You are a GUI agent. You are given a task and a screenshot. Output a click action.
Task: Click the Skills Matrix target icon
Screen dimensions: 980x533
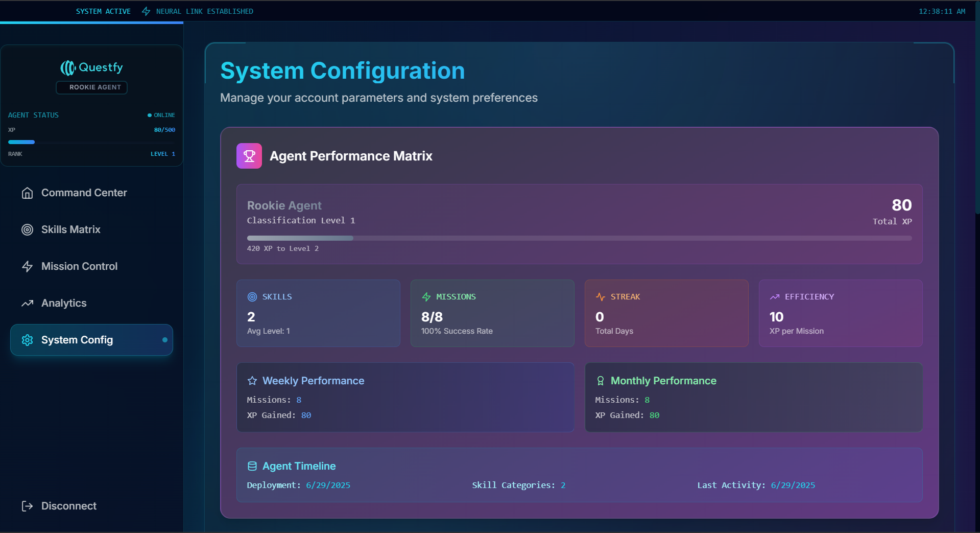click(x=28, y=229)
